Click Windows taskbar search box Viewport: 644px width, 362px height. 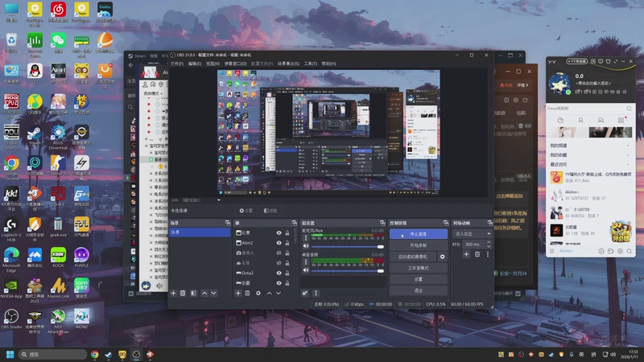pos(52,354)
